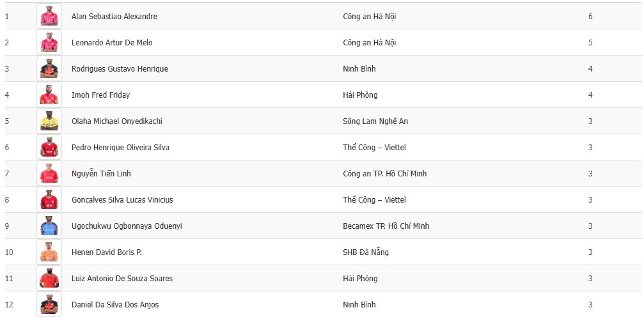The width and height of the screenshot is (644, 317).
Task: Open Rodrigues Gustavo Henrique's avatar thumbnail
Action: point(49,68)
